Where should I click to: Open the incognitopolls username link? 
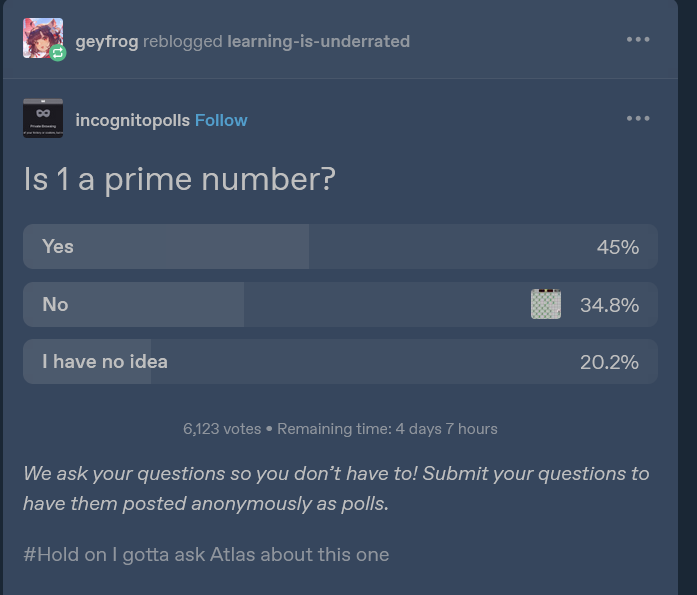[x=133, y=120]
